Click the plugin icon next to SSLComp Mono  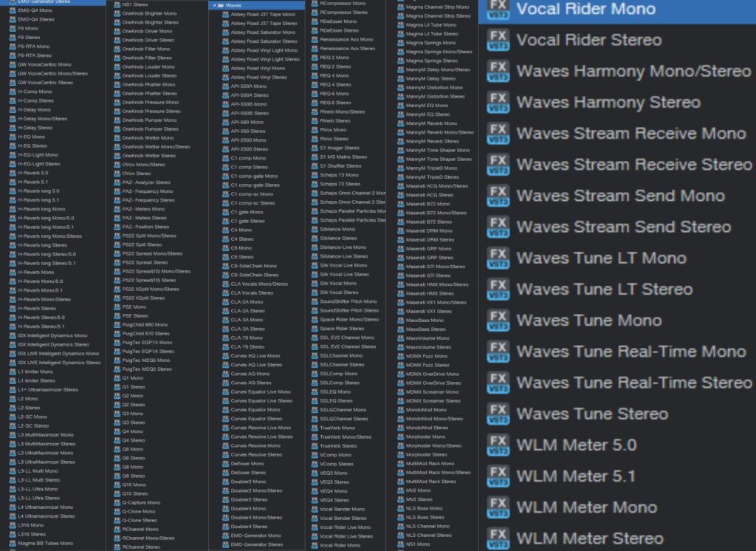(314, 374)
